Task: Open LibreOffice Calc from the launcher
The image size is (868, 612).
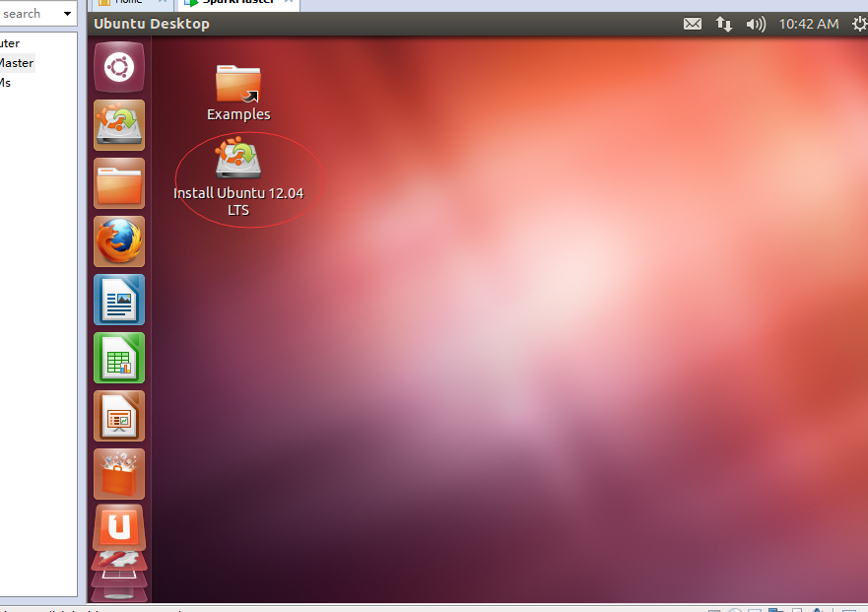Action: tap(119, 358)
